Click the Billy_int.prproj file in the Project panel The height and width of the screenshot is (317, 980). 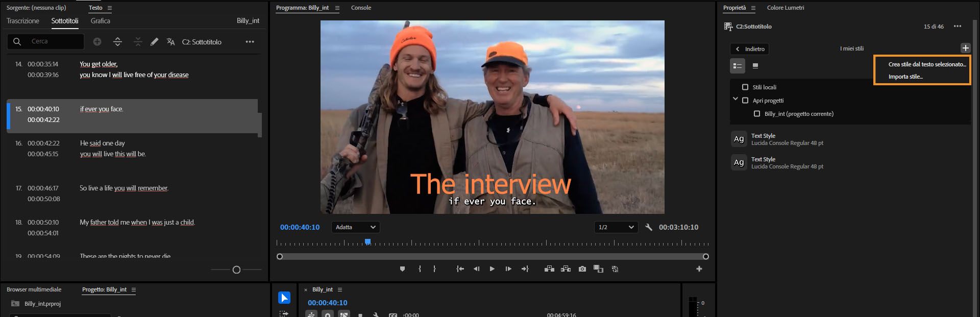pos(42,304)
